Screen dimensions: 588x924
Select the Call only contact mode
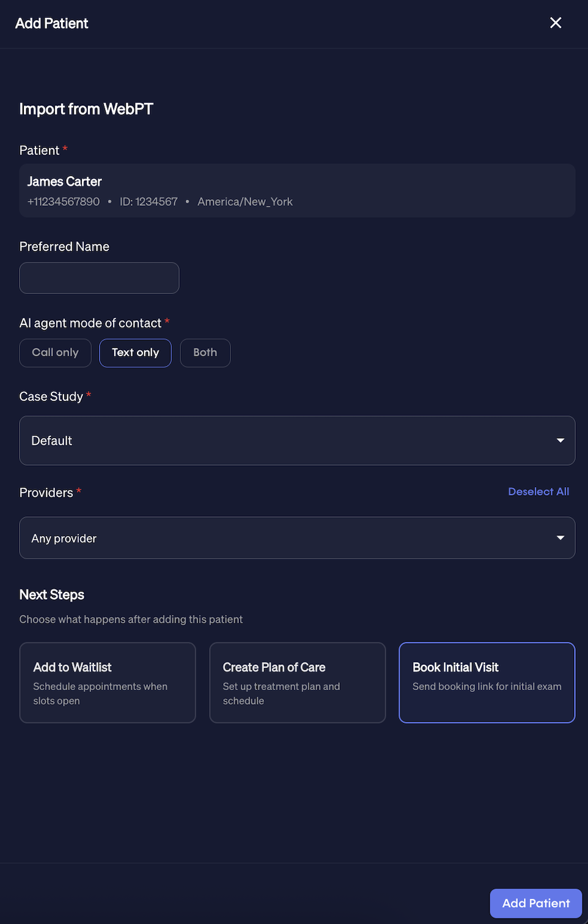coord(55,353)
